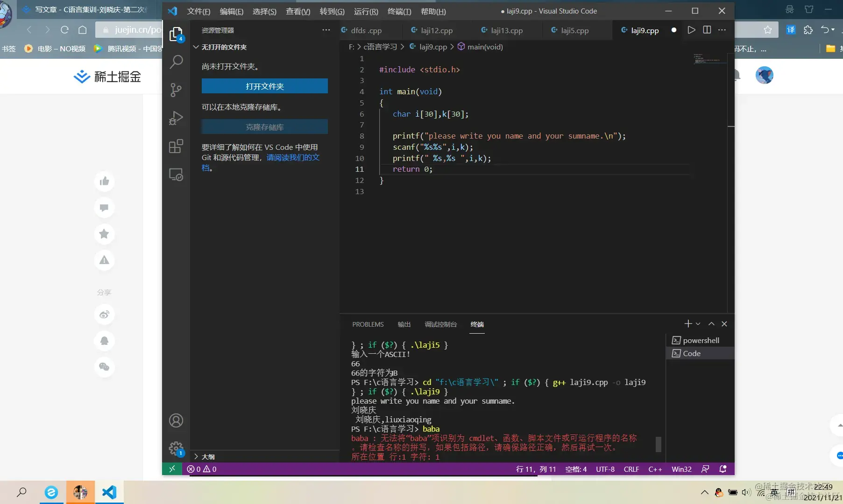843x504 pixels.
Task: Open the Remote Explorer view
Action: (176, 175)
